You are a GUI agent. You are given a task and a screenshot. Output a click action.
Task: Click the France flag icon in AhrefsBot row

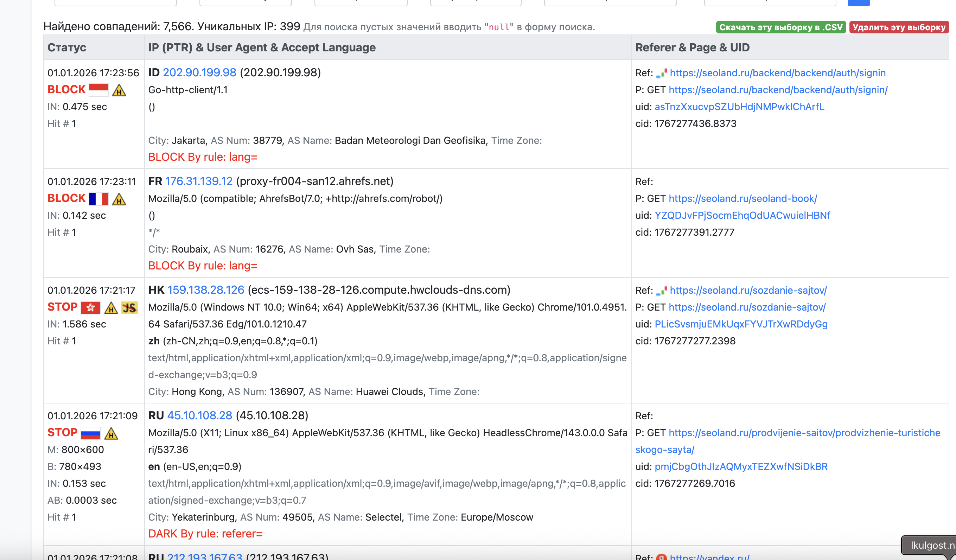pos(98,199)
